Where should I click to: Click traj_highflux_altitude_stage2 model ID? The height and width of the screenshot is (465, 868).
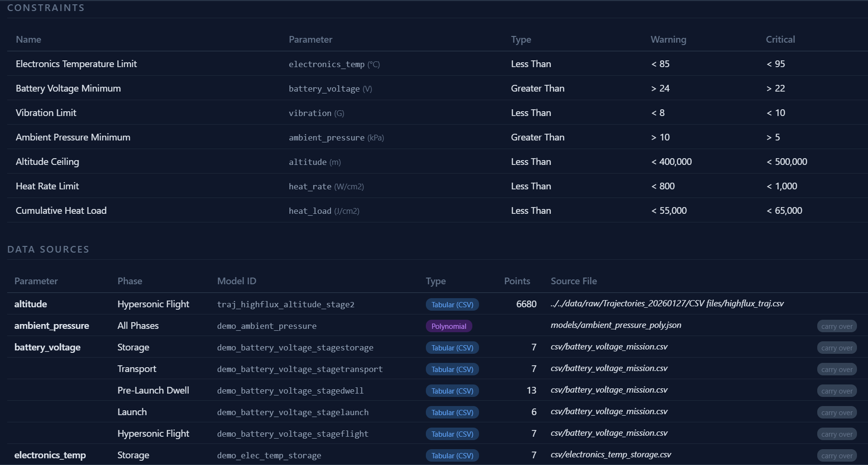click(286, 304)
